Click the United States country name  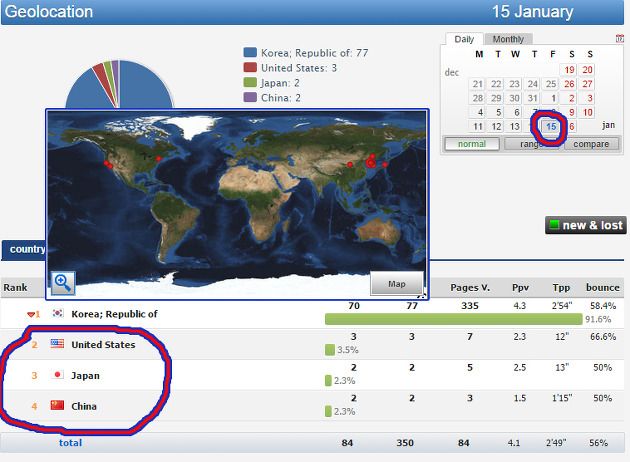pos(103,345)
